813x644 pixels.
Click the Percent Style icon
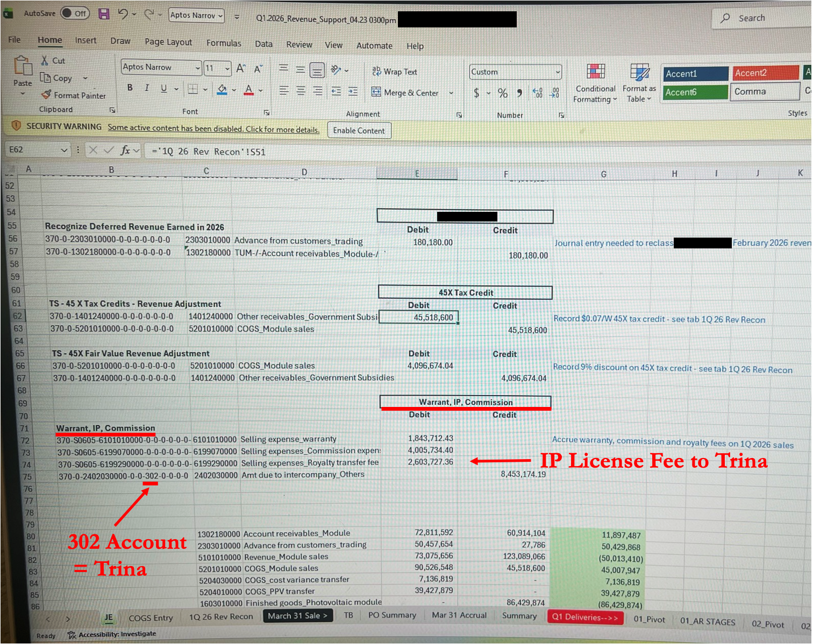tap(503, 93)
